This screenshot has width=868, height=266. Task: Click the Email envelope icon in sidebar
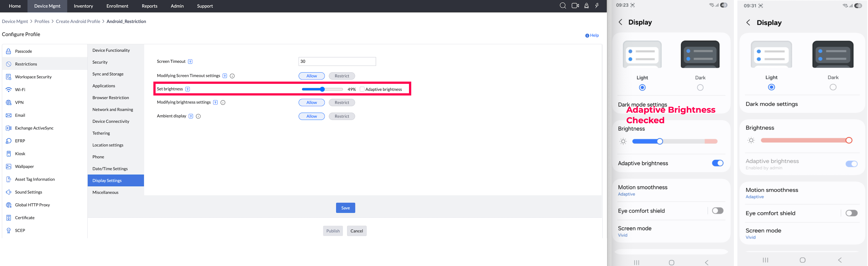coord(9,115)
